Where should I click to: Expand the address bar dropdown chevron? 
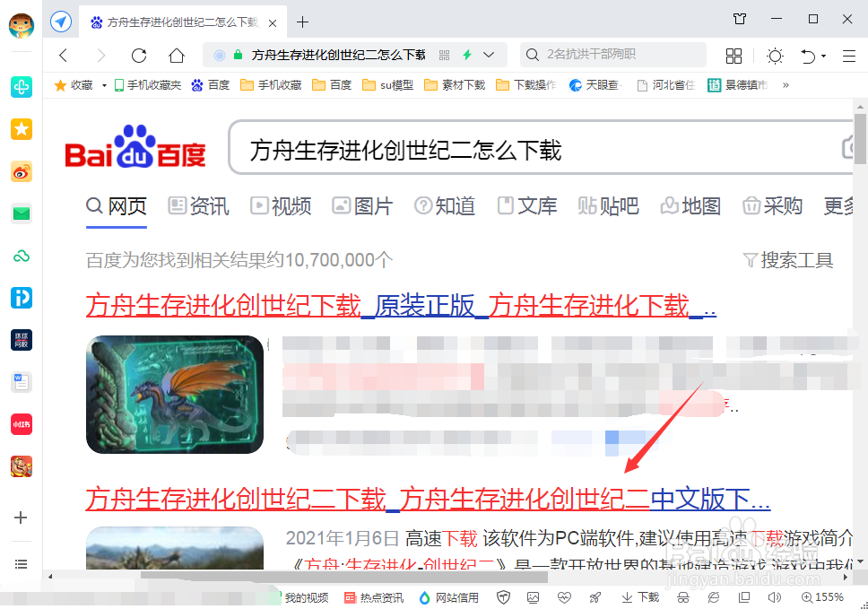(488, 55)
